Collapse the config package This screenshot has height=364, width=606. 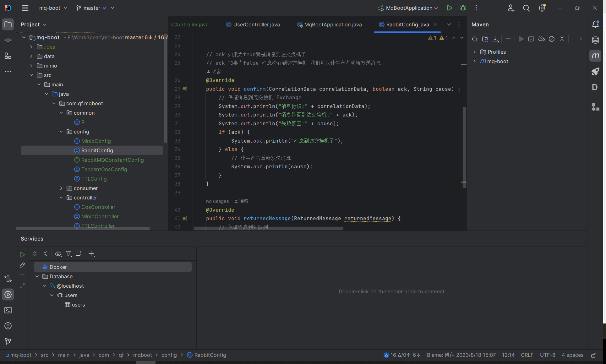pos(61,132)
